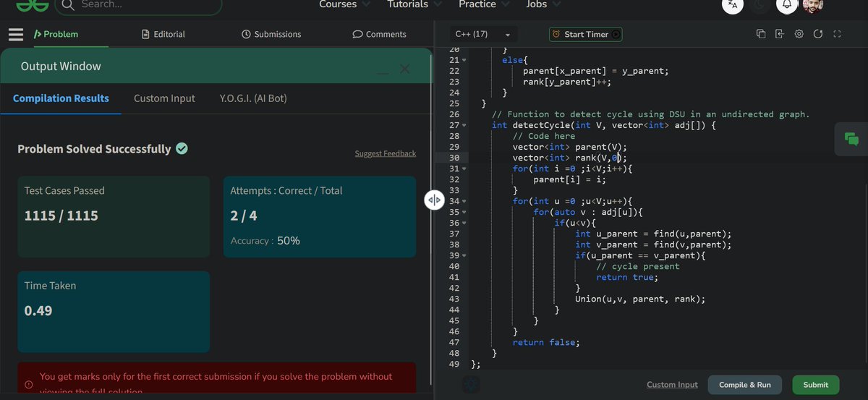Click code line 'return false;'
Image resolution: width=868 pixels, height=400 pixels.
pyautogui.click(x=546, y=342)
